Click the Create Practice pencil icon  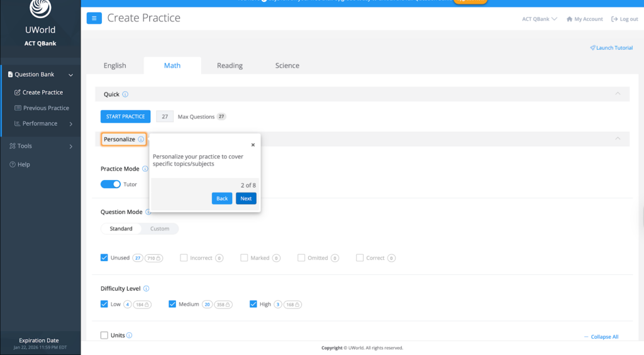tap(17, 93)
